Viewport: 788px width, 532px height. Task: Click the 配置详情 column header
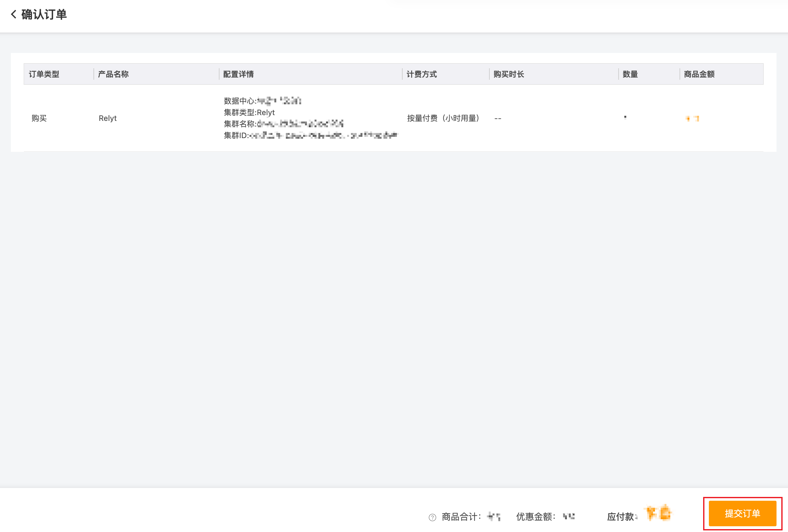tap(238, 74)
